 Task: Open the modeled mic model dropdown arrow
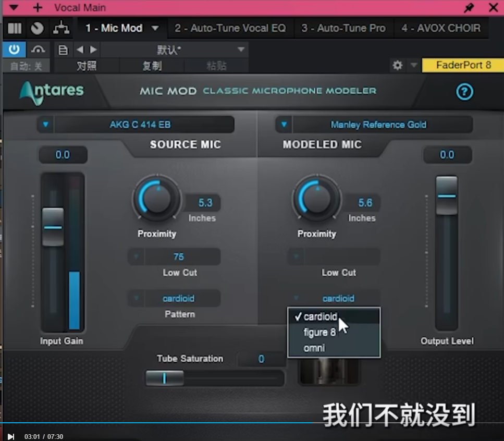(284, 125)
